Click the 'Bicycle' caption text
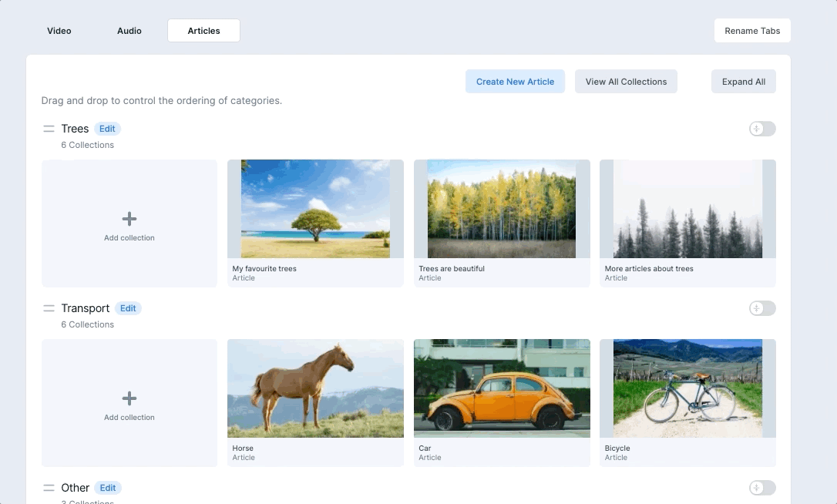This screenshot has height=504, width=837. coord(617,448)
